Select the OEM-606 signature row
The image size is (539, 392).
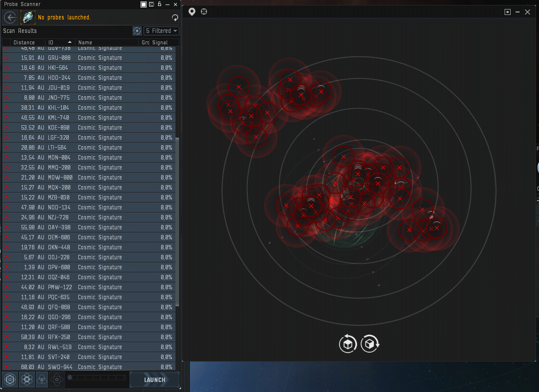[89, 237]
